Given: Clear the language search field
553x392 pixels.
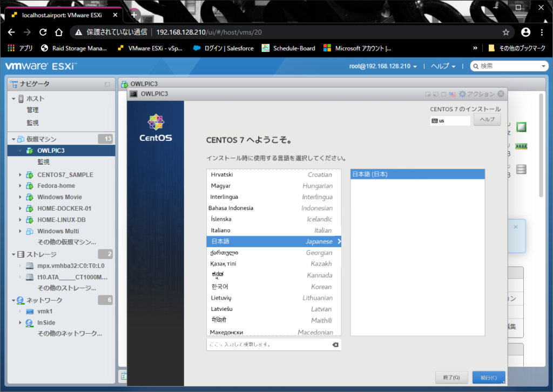Looking at the screenshot, I should pyautogui.click(x=335, y=345).
